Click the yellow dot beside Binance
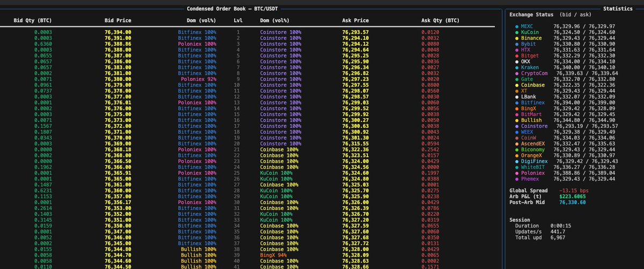This screenshot has height=269, width=644. pyautogui.click(x=517, y=38)
